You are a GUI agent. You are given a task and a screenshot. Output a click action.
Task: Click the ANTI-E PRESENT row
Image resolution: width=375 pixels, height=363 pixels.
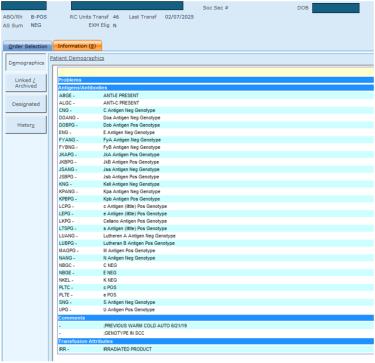click(x=216, y=95)
